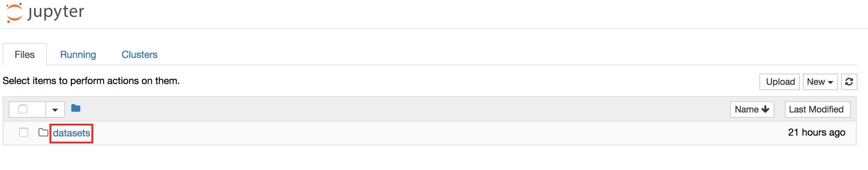Check the datasets folder checkbox
Image resolution: width=868 pixels, height=170 pixels.
point(24,132)
